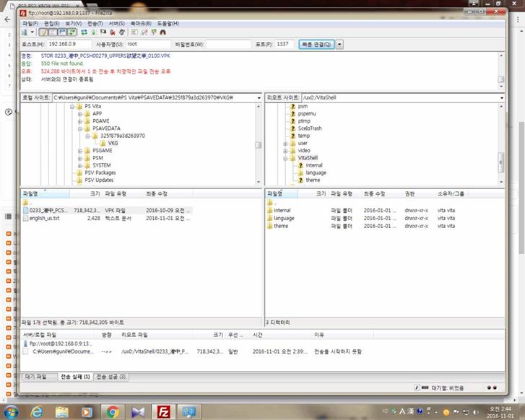This screenshot has width=525, height=420.
Task: Click the disconnect from server icon
Action: 113,32
